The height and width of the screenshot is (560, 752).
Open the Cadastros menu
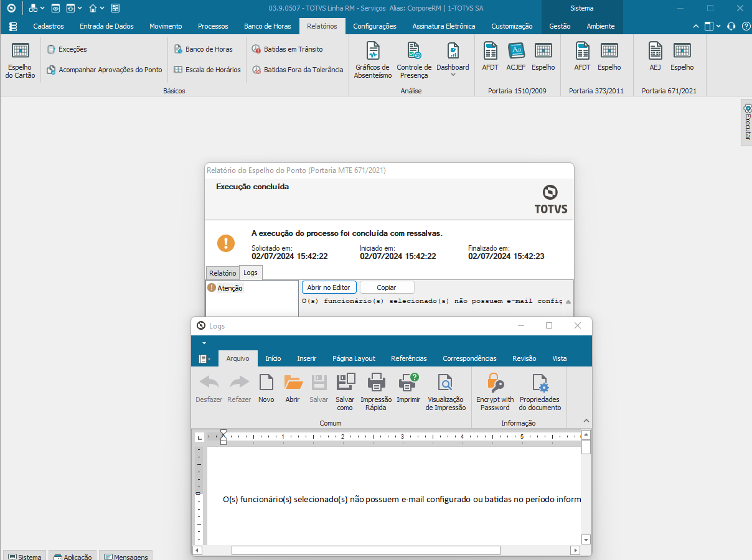(49, 26)
